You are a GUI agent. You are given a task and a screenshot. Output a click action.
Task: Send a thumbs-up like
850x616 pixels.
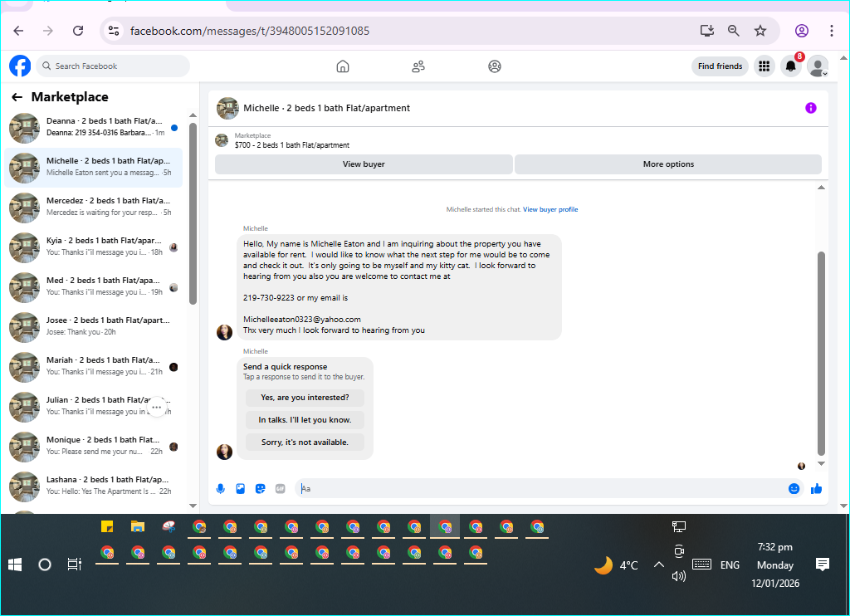816,489
